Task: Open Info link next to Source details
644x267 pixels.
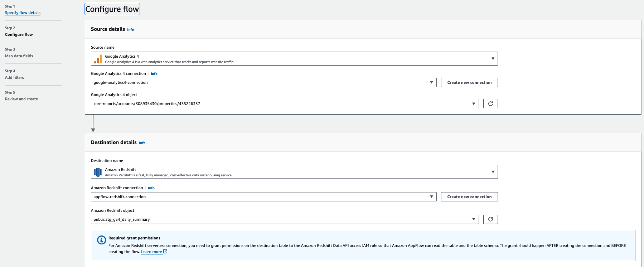Action: click(x=131, y=30)
